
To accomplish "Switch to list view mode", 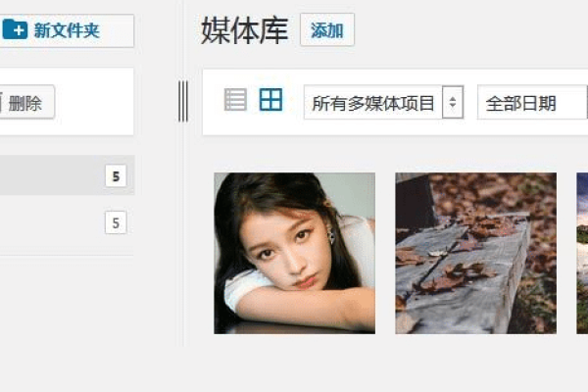I will click(235, 100).
